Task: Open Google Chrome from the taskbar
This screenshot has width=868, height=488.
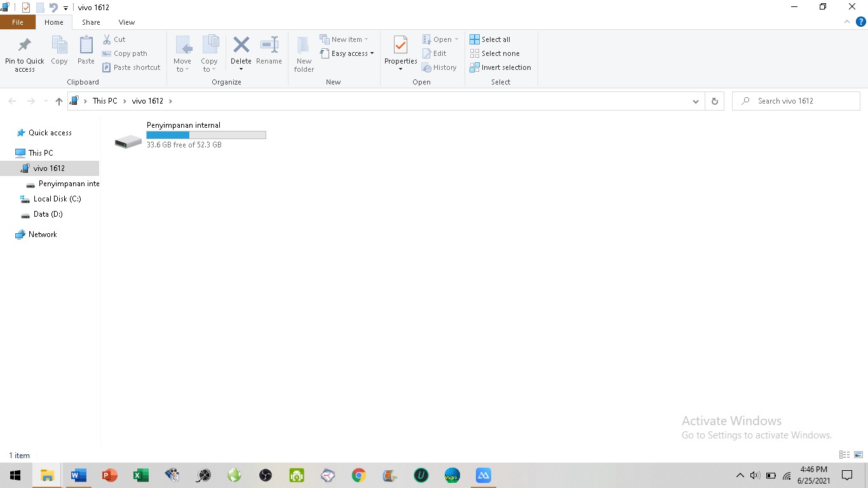Action: [359, 475]
